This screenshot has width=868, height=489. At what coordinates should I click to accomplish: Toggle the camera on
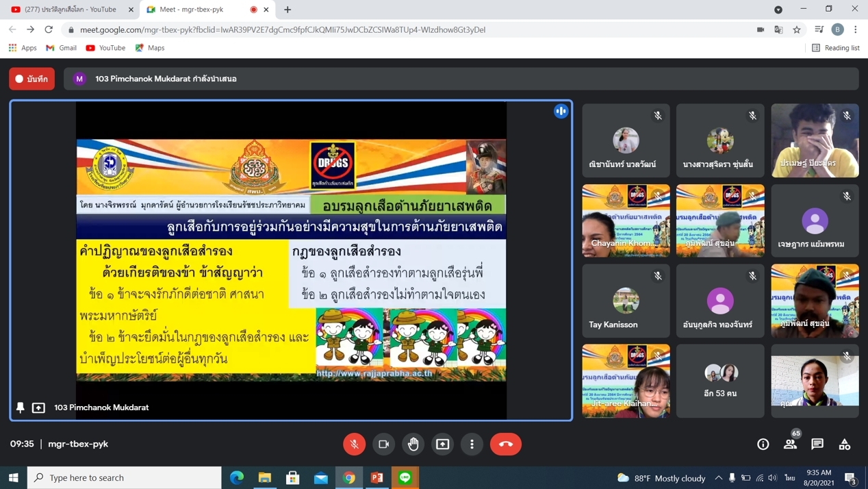click(383, 444)
